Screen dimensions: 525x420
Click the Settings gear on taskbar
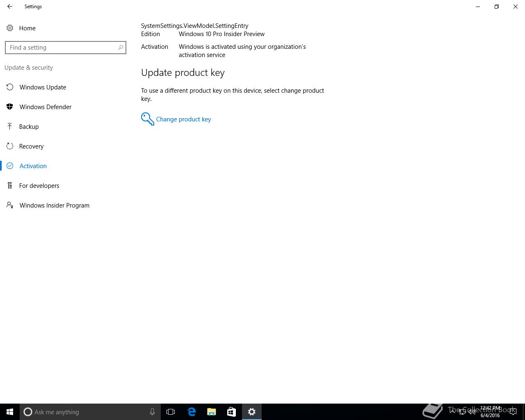point(252,412)
